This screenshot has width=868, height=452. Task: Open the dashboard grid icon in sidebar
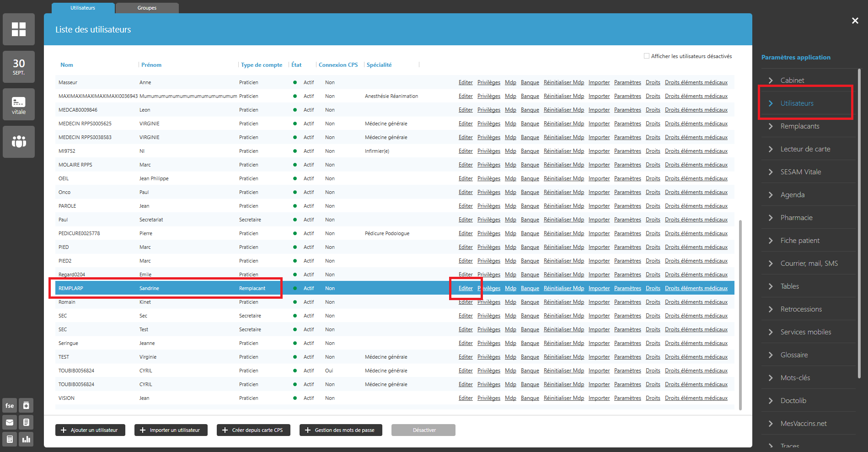pos(19,29)
